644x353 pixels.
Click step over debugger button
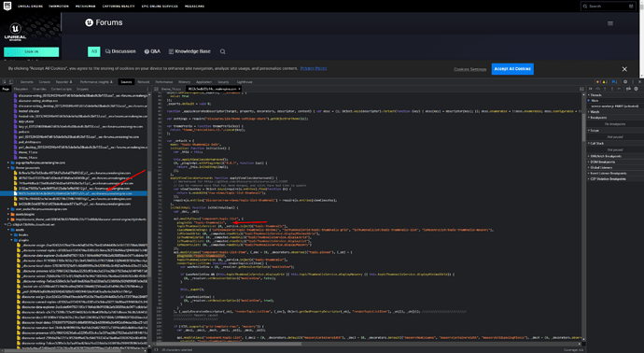pos(598,89)
